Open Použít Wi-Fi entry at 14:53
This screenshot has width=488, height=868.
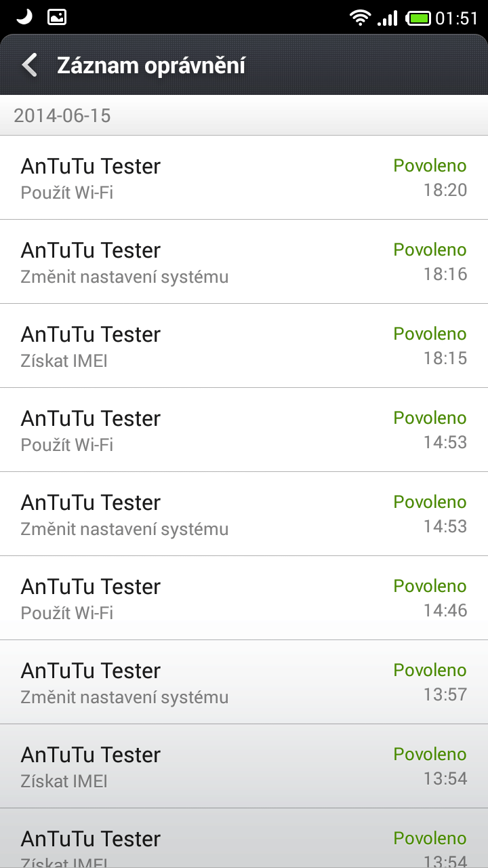coord(244,430)
